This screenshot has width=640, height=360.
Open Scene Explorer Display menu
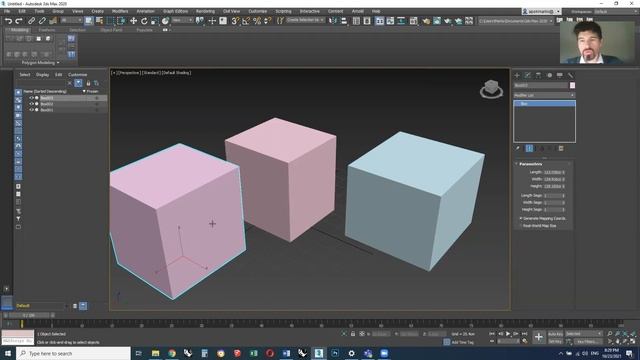pos(42,75)
